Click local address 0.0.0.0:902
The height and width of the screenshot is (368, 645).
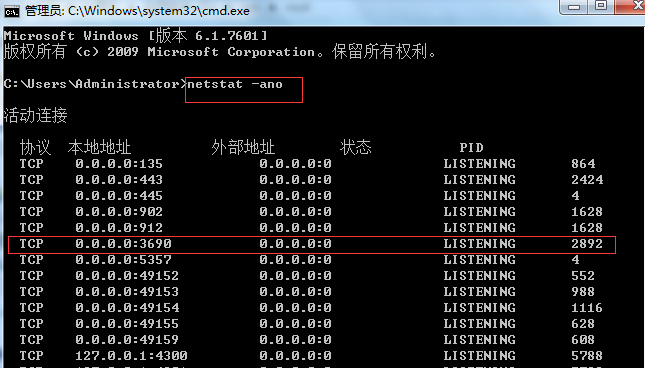(119, 212)
